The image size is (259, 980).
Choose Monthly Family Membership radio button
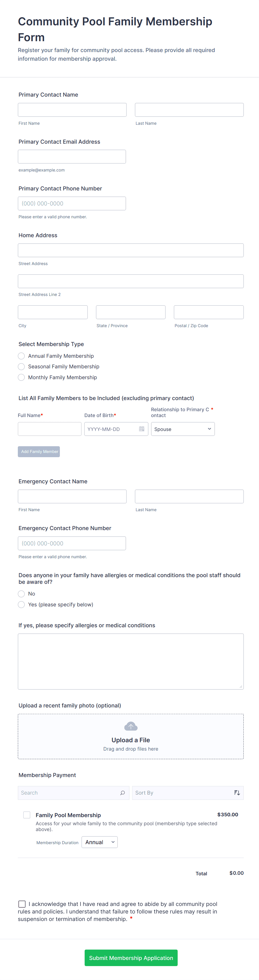point(22,378)
